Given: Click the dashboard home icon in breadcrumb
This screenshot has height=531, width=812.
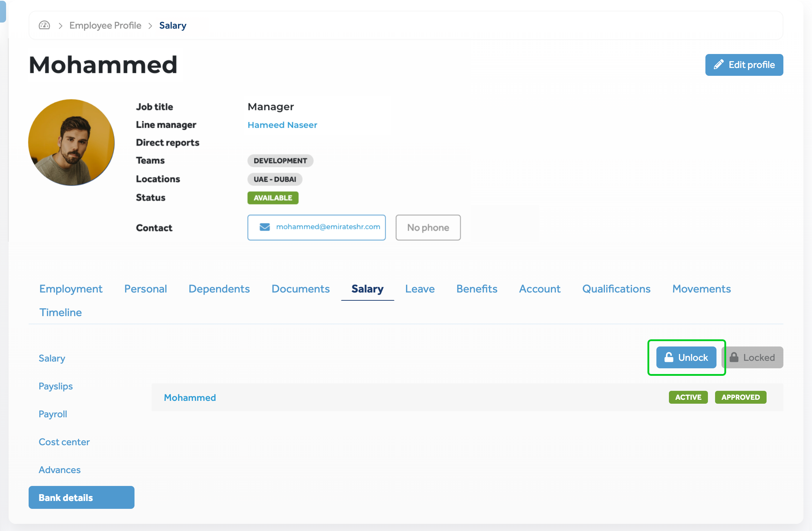Looking at the screenshot, I should (x=44, y=25).
